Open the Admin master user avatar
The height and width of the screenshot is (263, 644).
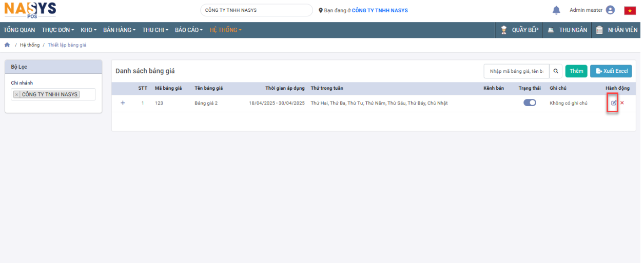pos(610,10)
